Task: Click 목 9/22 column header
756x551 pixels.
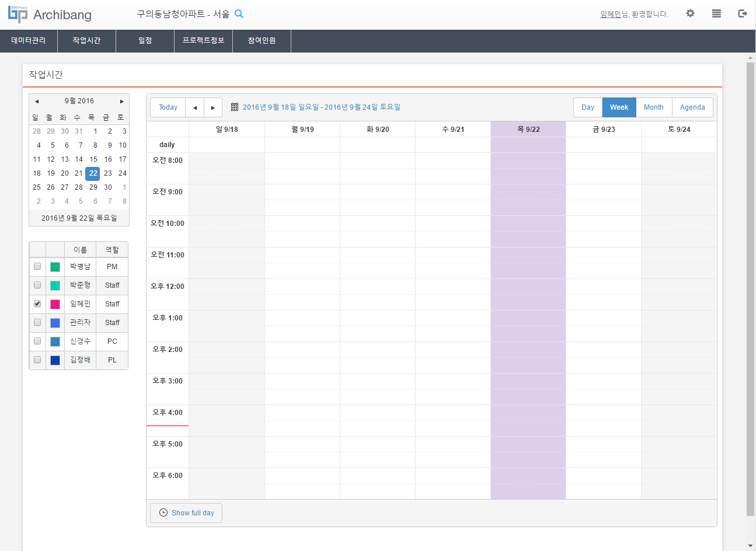Action: 528,130
